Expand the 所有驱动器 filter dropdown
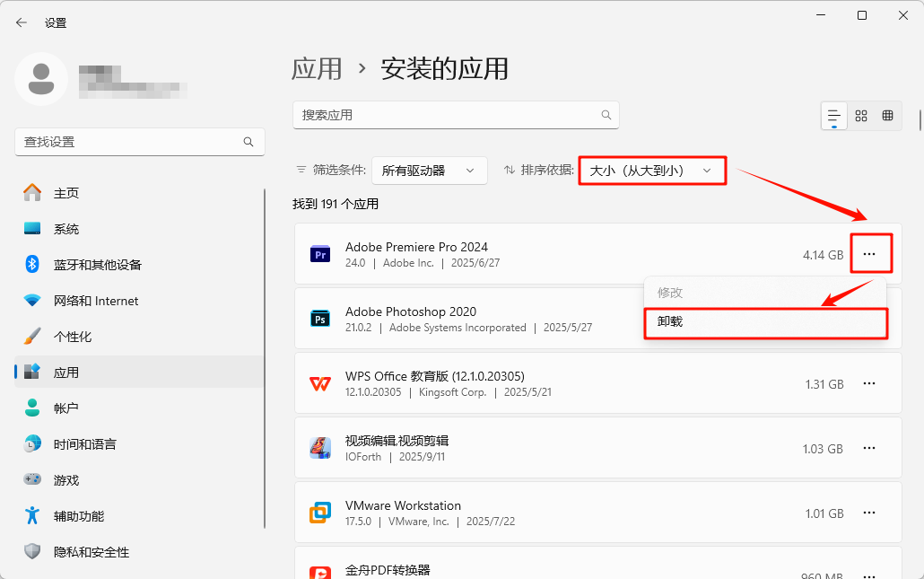 pos(430,171)
